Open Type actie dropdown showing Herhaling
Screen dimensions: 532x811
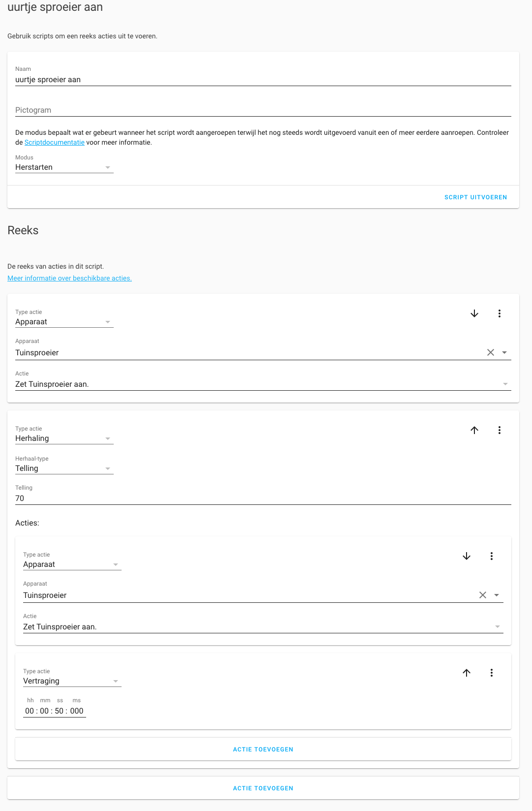(x=64, y=438)
